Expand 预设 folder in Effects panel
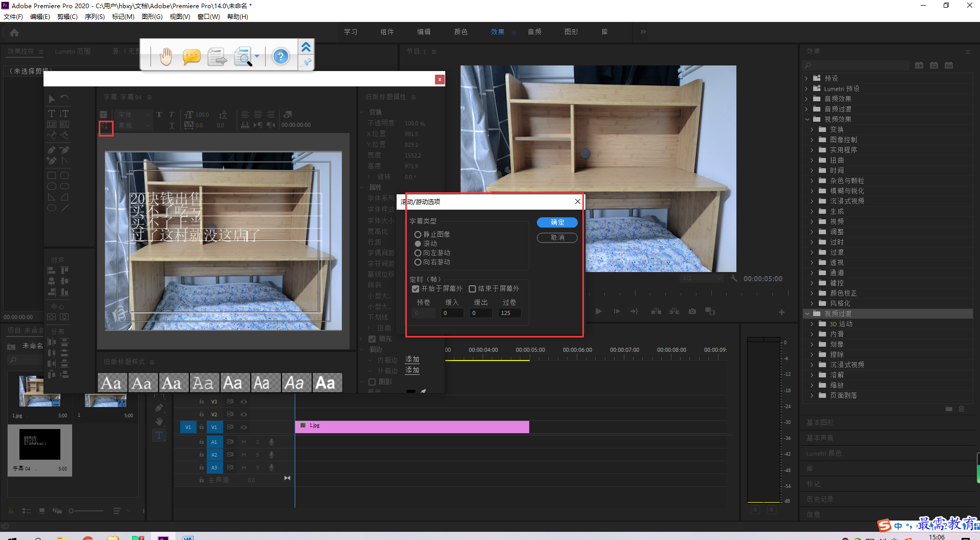 pos(807,78)
